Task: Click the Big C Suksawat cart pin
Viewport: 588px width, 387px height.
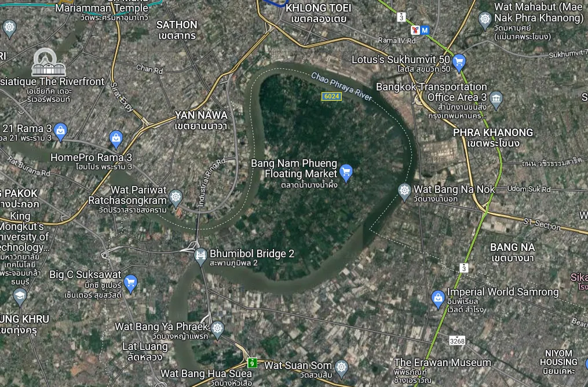Action: click(x=130, y=283)
